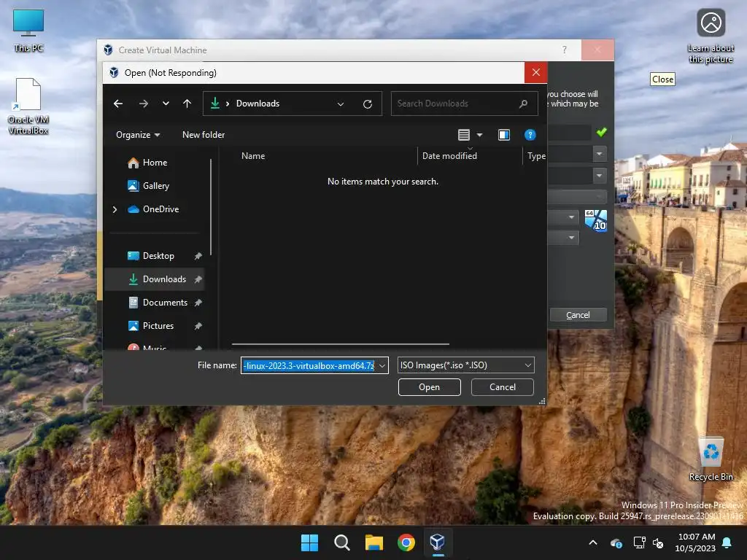Click Learn about this picture icon
The width and height of the screenshot is (747, 560).
click(711, 36)
